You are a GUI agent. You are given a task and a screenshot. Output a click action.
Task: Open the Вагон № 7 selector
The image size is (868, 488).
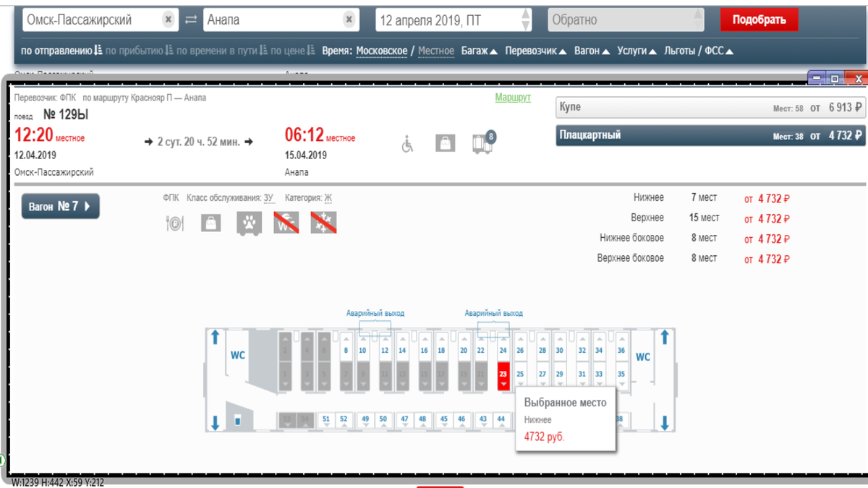click(x=60, y=206)
